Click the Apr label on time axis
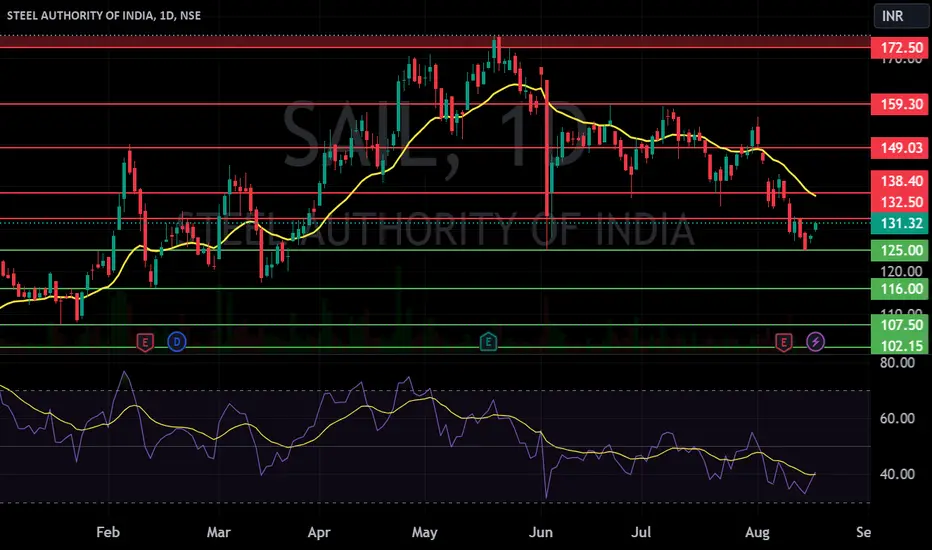This screenshot has height=550, width=932. click(x=319, y=532)
